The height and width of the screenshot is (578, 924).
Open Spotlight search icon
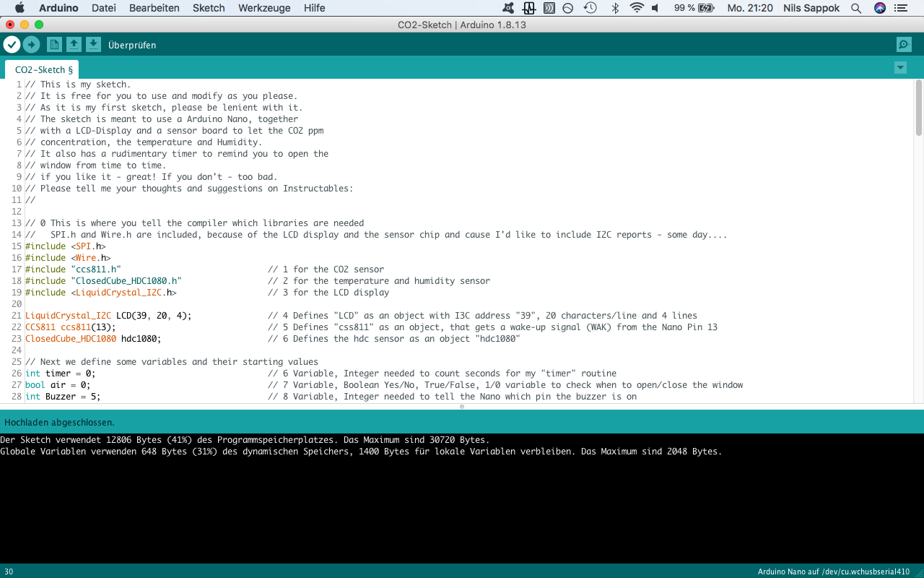[856, 8]
